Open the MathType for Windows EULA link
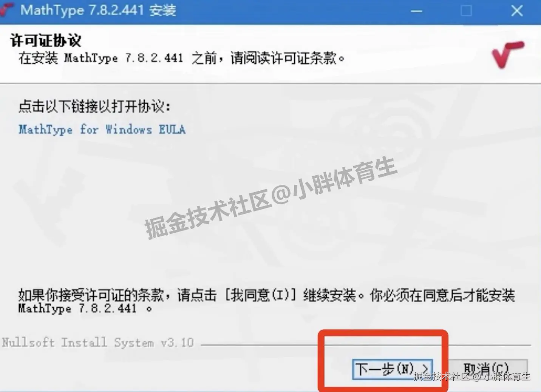The image size is (541, 392). coord(102,130)
